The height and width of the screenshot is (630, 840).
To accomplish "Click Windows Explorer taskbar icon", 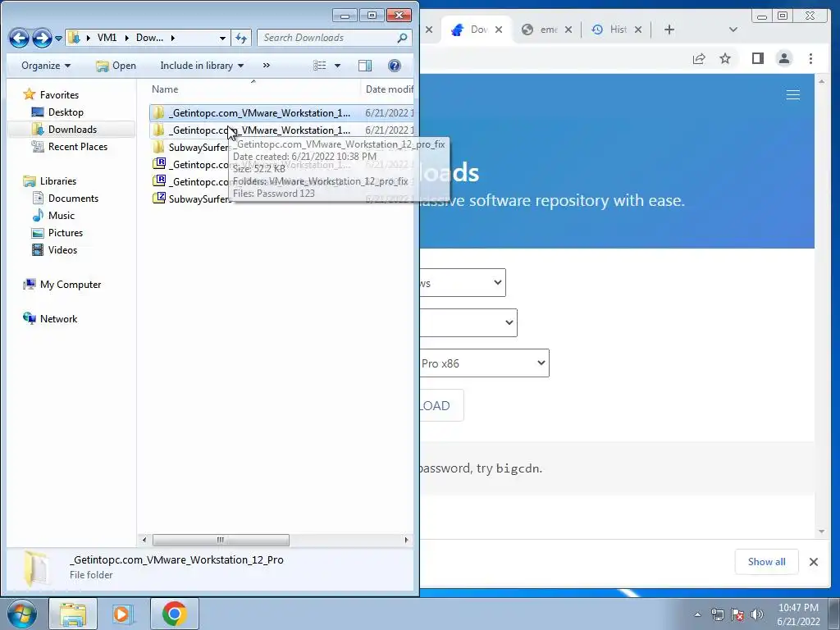I will 73,614.
